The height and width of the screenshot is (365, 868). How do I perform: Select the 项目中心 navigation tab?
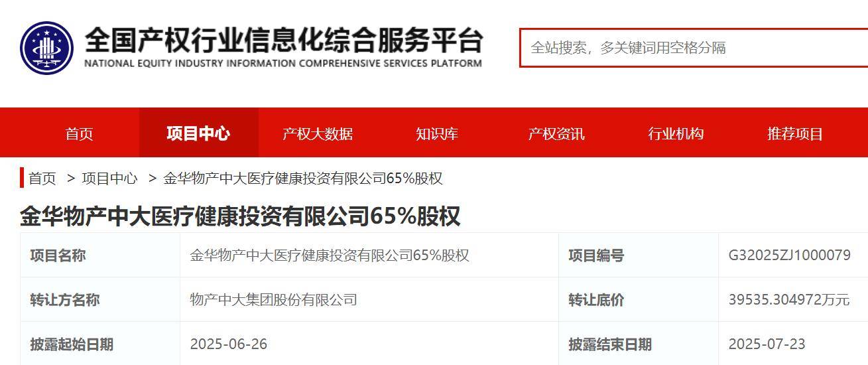(x=198, y=133)
